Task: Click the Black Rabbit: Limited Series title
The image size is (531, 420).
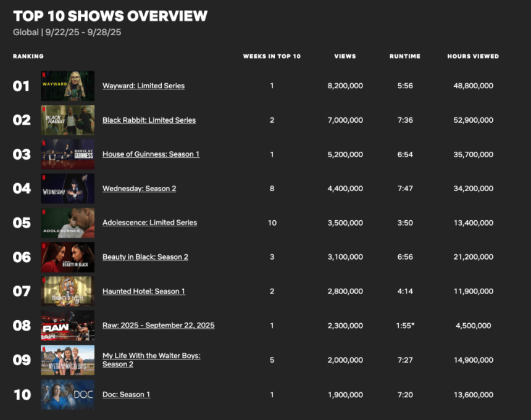Action: click(x=149, y=120)
